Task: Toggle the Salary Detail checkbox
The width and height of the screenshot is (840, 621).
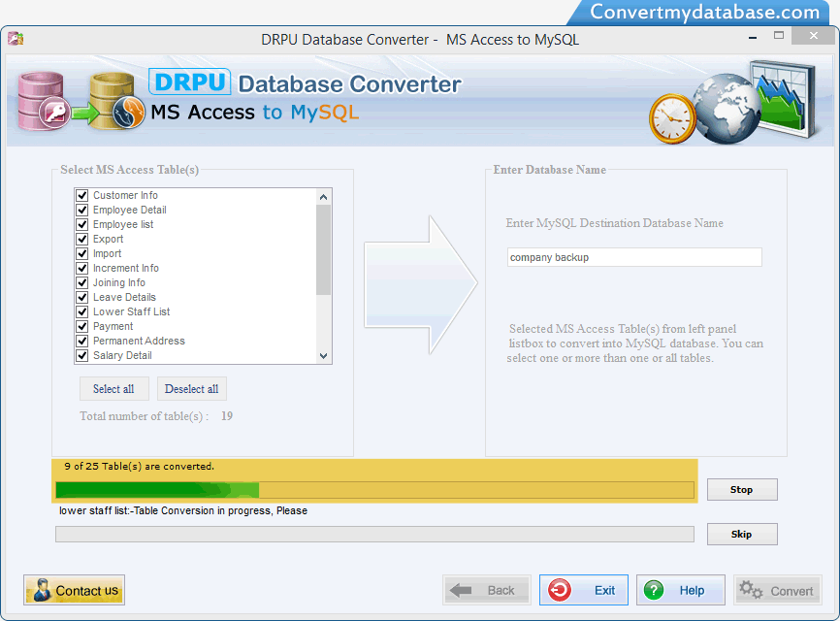Action: [82, 355]
